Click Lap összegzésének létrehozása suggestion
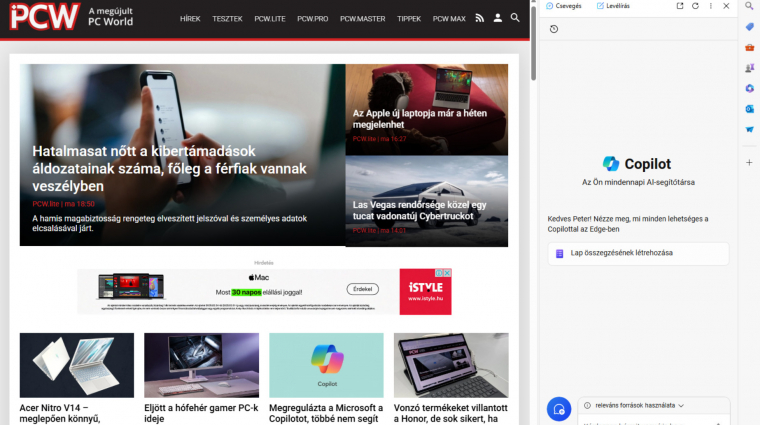The width and height of the screenshot is (760, 425). 638,253
